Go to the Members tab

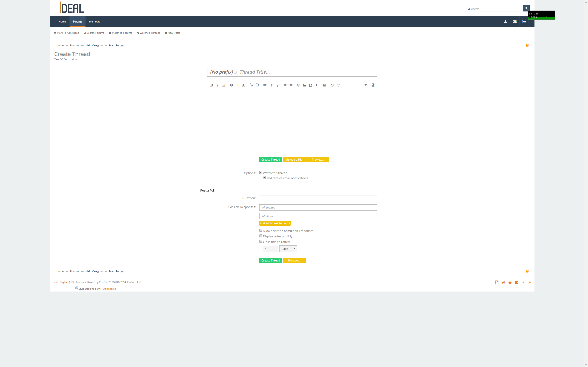95,22
